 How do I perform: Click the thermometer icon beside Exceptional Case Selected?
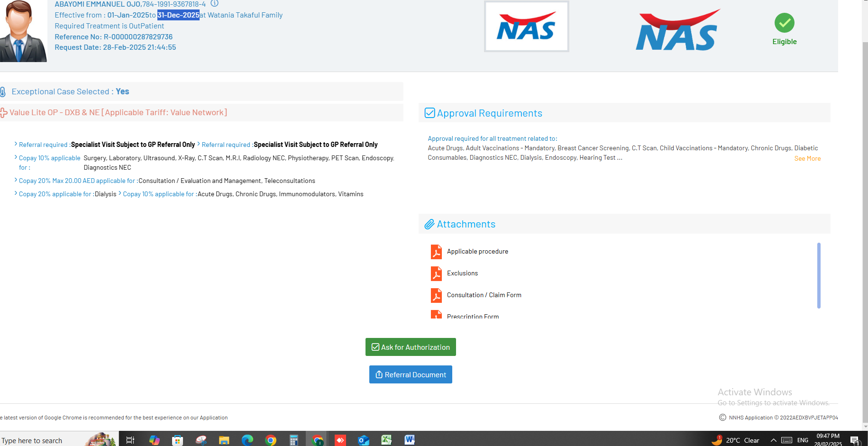click(x=3, y=92)
